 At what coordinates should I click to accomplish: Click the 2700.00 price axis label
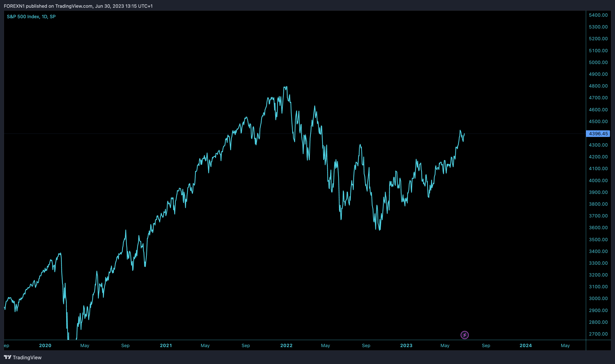click(598, 334)
